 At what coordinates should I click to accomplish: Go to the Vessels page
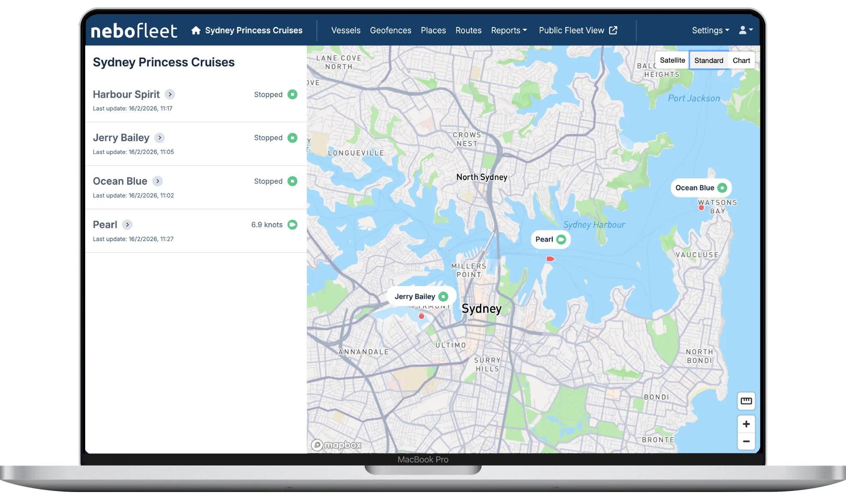[346, 30]
